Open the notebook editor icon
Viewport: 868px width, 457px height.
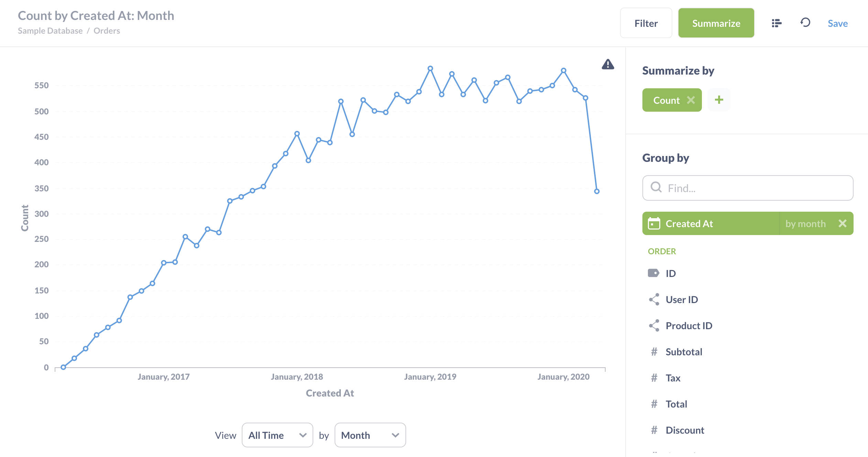pos(777,23)
